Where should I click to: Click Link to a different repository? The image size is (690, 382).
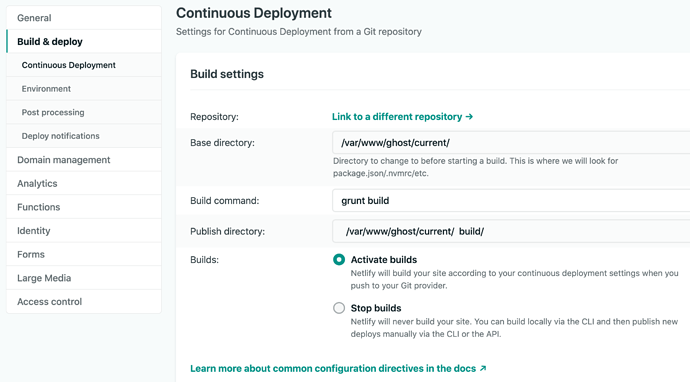402,117
